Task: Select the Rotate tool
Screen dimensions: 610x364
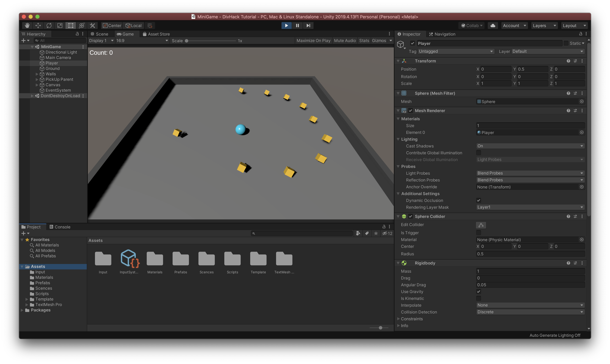Action: 49,26
